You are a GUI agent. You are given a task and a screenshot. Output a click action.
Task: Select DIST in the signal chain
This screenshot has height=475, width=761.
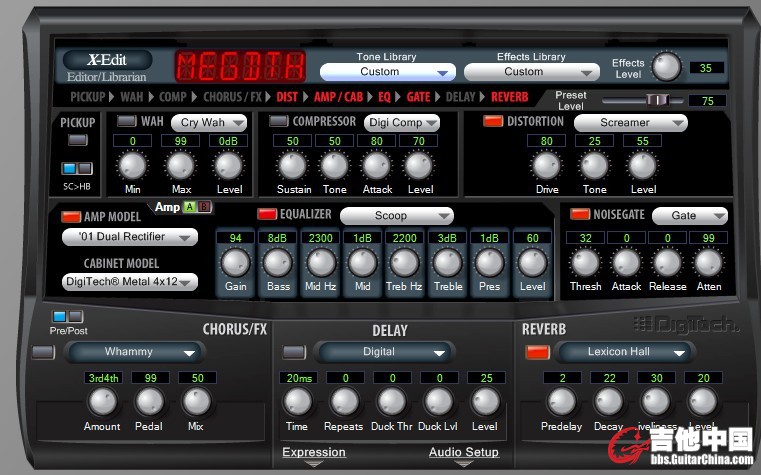coord(287,97)
